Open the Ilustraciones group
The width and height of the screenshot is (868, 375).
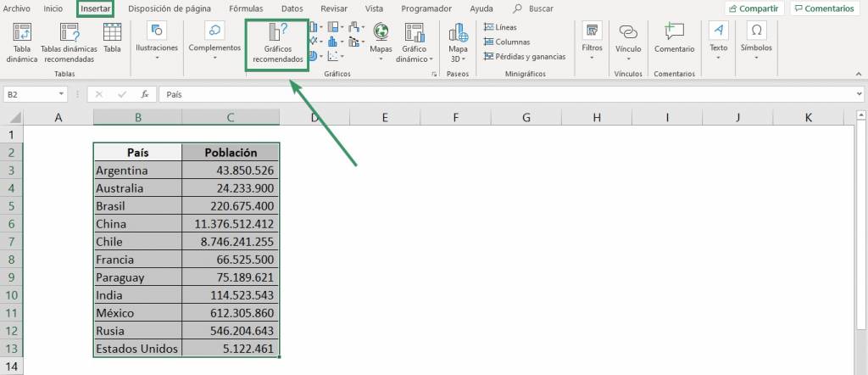tap(157, 42)
